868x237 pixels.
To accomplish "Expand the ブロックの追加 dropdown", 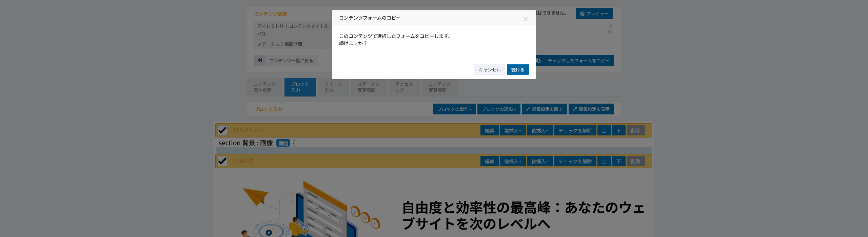I will point(499,109).
